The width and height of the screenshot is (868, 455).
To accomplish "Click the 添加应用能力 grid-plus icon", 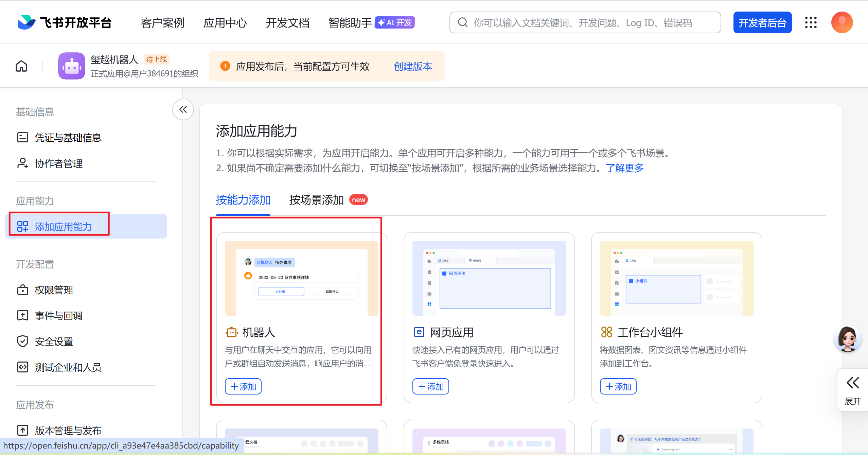I will [23, 226].
